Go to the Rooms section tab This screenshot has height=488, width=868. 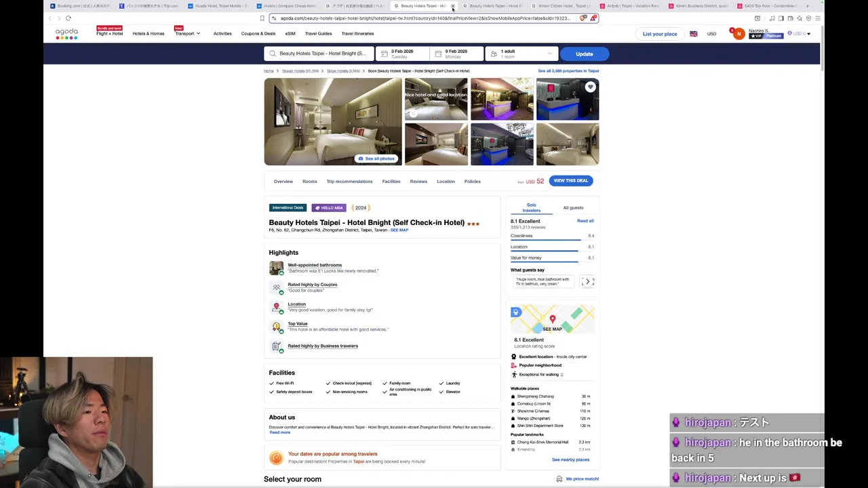pyautogui.click(x=310, y=182)
